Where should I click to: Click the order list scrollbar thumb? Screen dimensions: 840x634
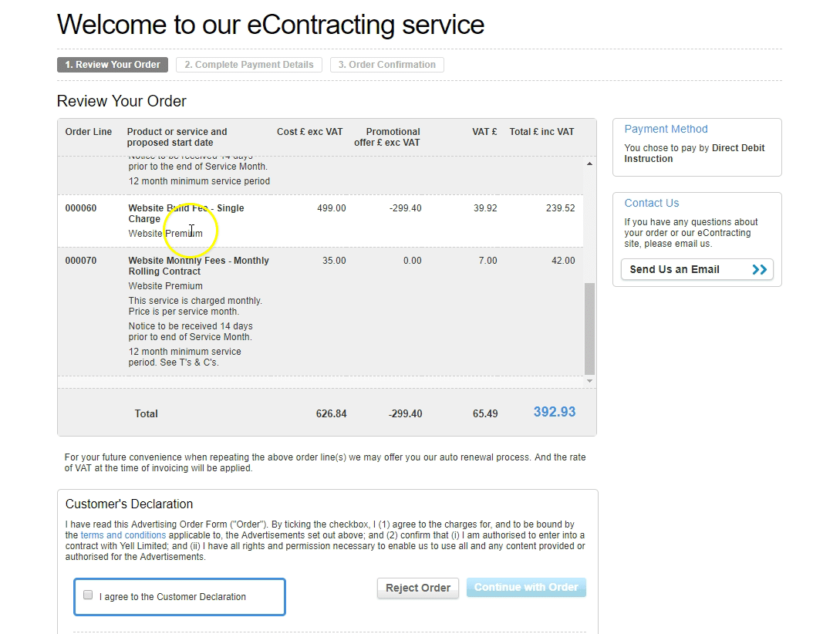point(589,329)
